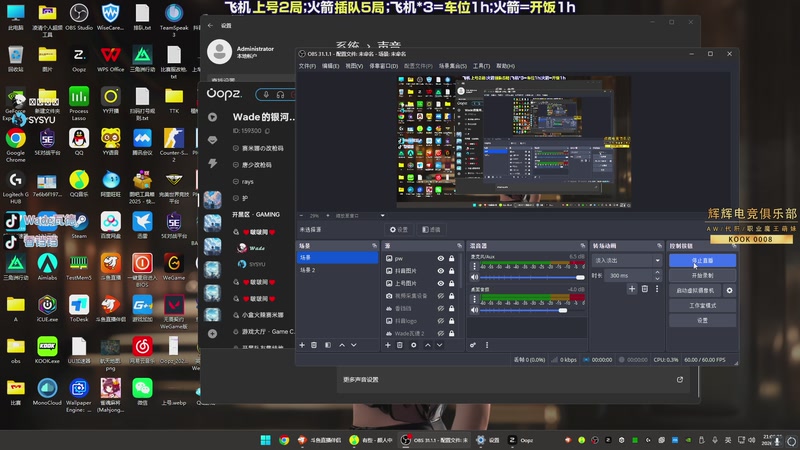Open the 编辑(E) menu in OBS

(x=330, y=66)
